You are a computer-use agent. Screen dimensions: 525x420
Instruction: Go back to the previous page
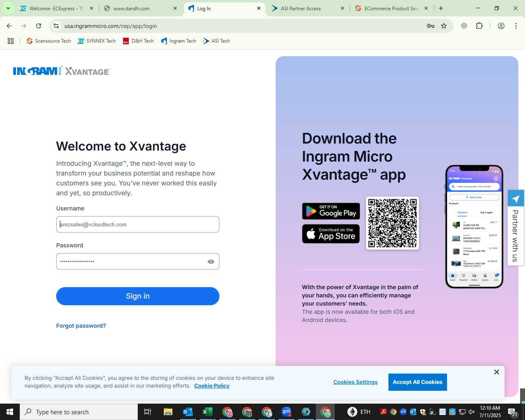9,26
